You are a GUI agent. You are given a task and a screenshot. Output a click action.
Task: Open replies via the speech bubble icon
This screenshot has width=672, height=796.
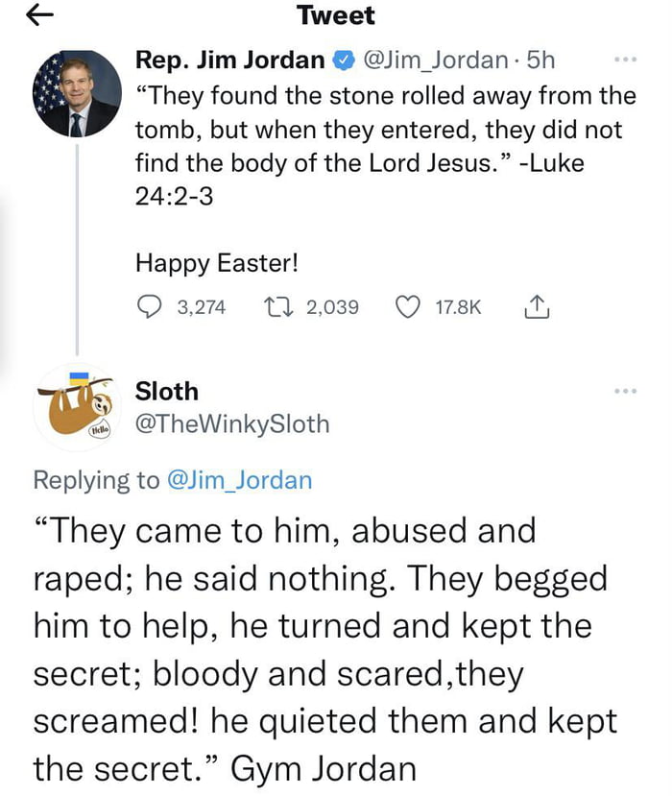coord(149,307)
